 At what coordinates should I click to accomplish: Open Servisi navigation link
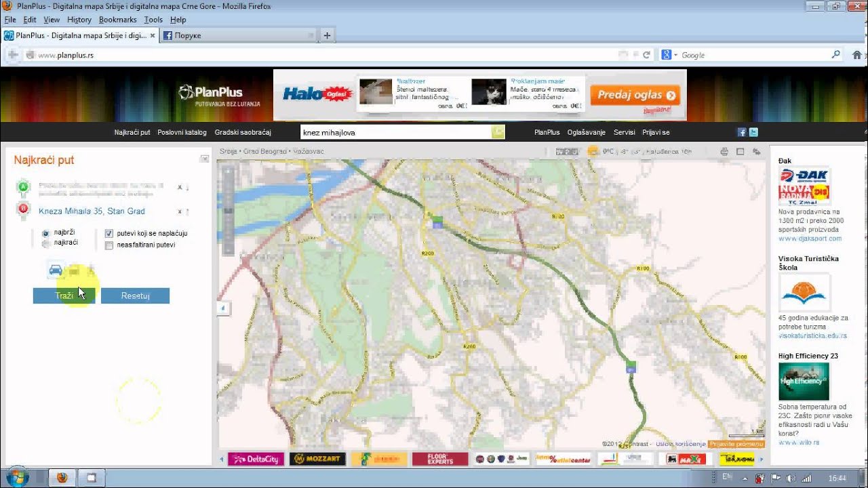625,132
